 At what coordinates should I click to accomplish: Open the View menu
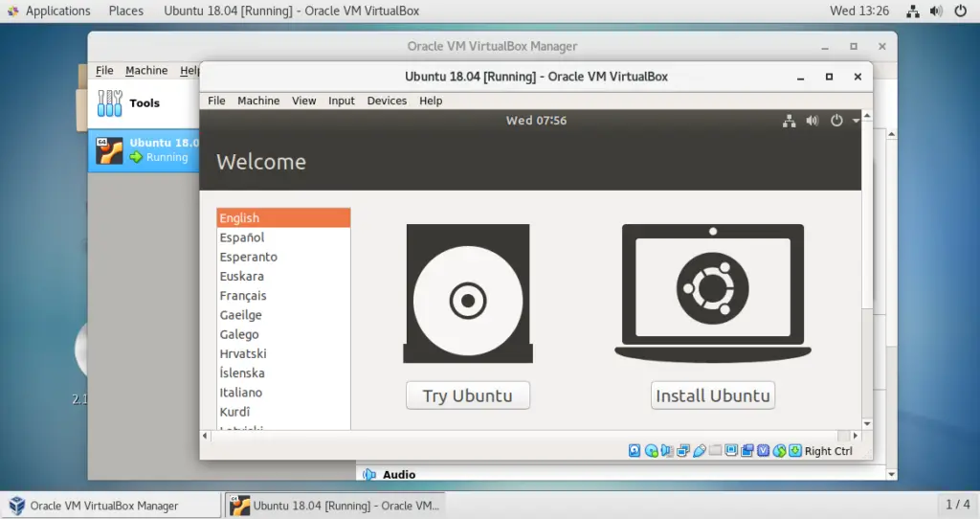tap(303, 101)
